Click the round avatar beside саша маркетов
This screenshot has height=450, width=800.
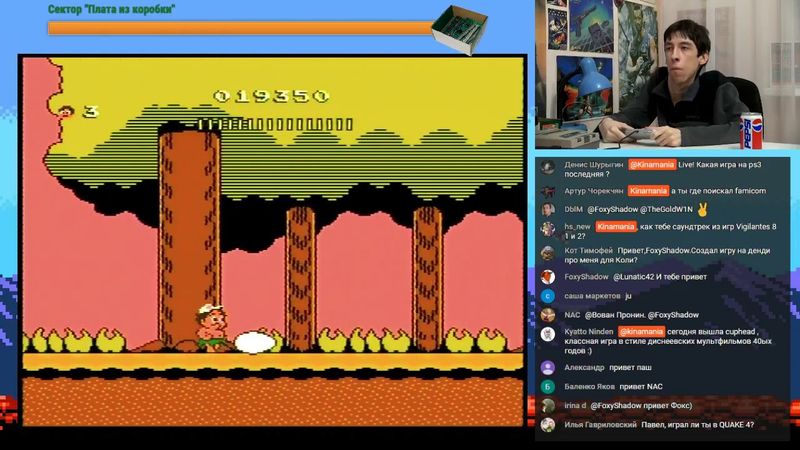coord(548,296)
